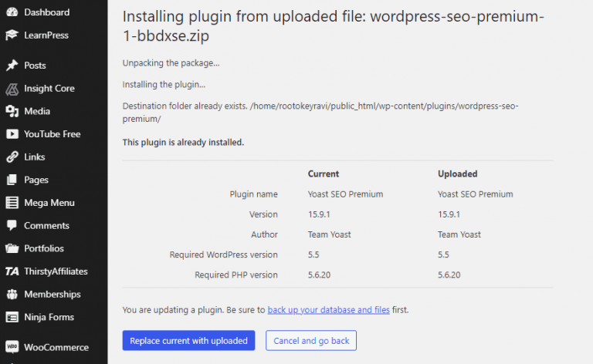This screenshot has width=593, height=364.
Task: Click Team Yoast under Current
Action: [329, 234]
